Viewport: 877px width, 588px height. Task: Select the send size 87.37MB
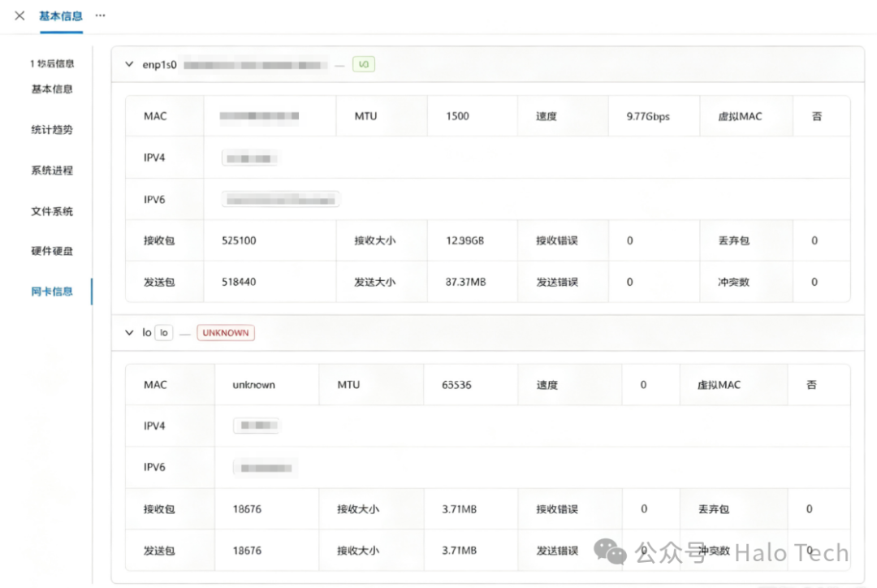tap(465, 282)
